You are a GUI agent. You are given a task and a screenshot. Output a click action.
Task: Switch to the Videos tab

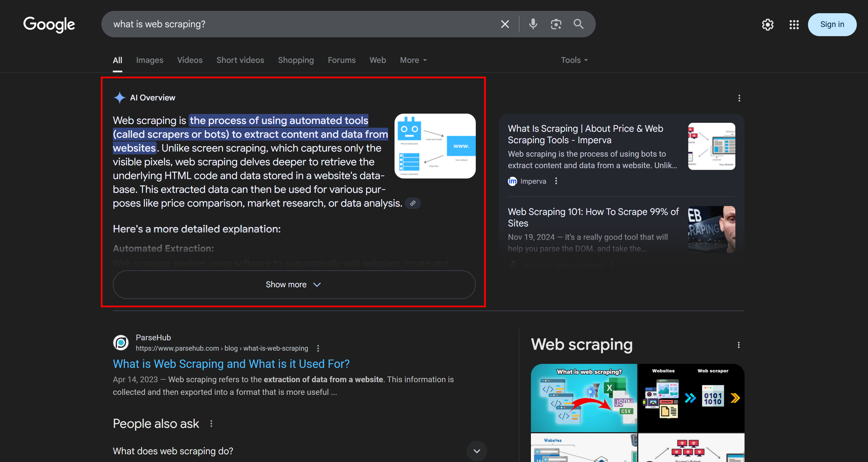[x=190, y=60]
